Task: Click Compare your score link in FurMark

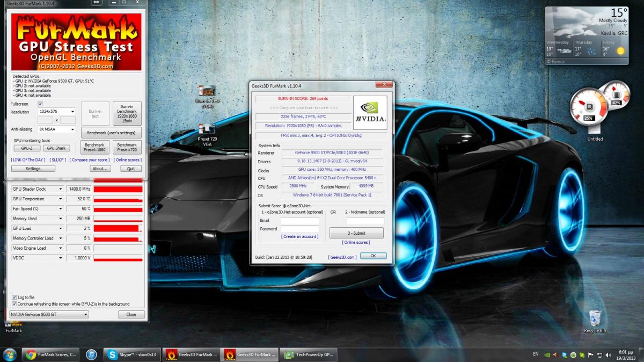Action: [x=89, y=160]
